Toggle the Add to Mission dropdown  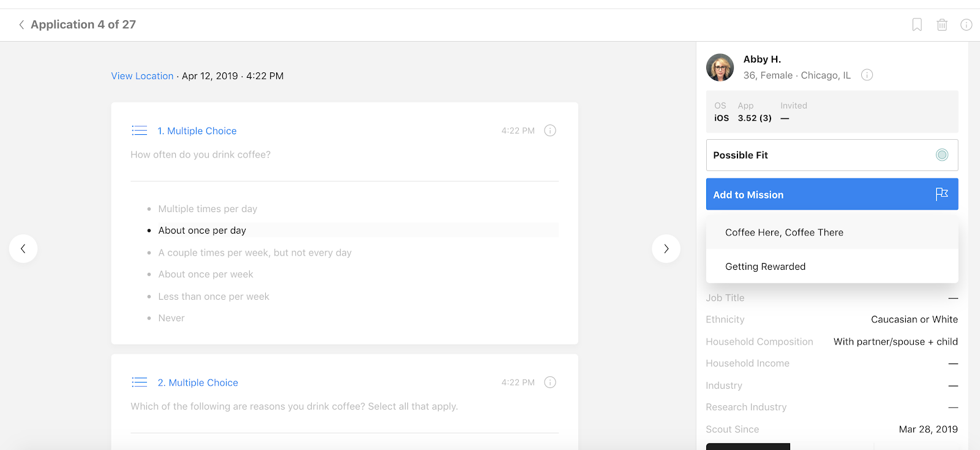click(x=821, y=194)
